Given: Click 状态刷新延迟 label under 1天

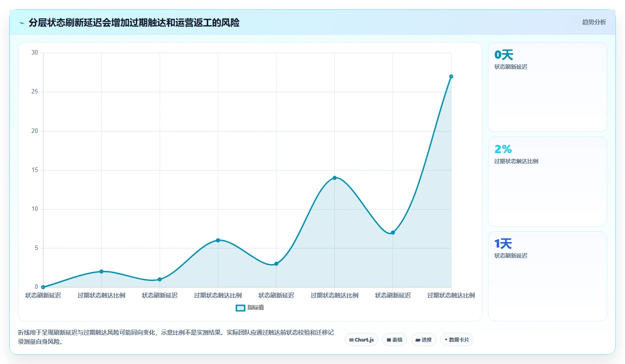Looking at the screenshot, I should coord(511,256).
